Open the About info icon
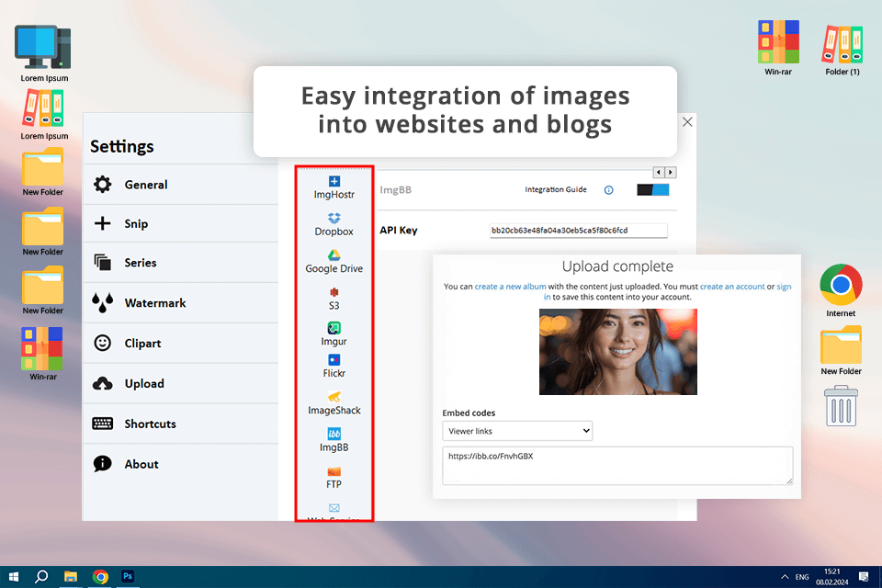The image size is (882, 588). coord(102,464)
